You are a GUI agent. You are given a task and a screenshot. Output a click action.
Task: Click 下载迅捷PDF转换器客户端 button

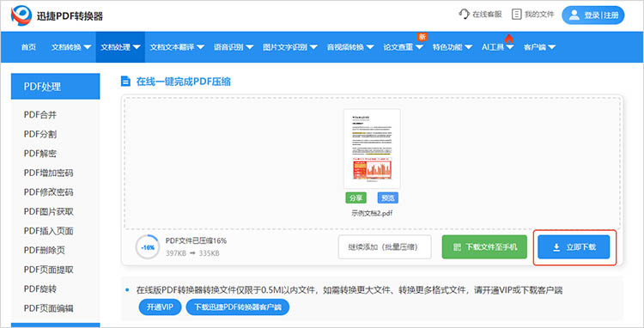(x=237, y=307)
